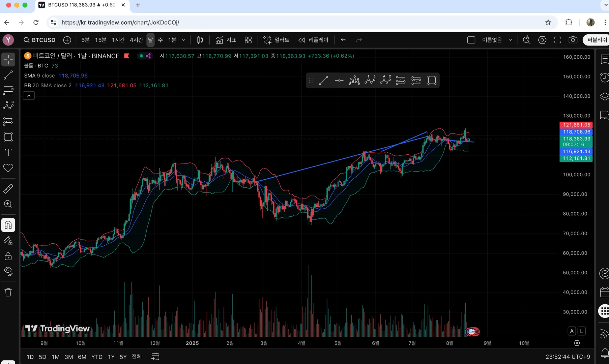The width and height of the screenshot is (609, 364).
Task: Toggle hide all drawings eye icon
Action: click(x=8, y=271)
